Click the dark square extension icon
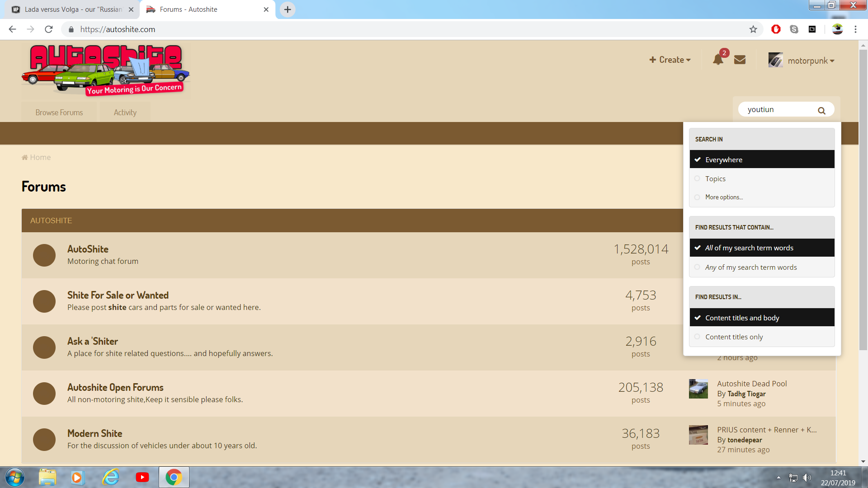 click(812, 29)
